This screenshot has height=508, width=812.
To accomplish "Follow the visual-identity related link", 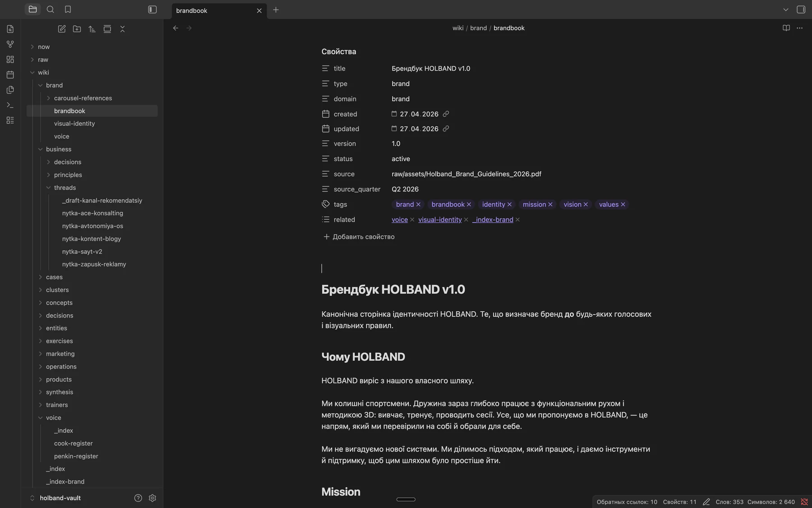I will pyautogui.click(x=440, y=219).
